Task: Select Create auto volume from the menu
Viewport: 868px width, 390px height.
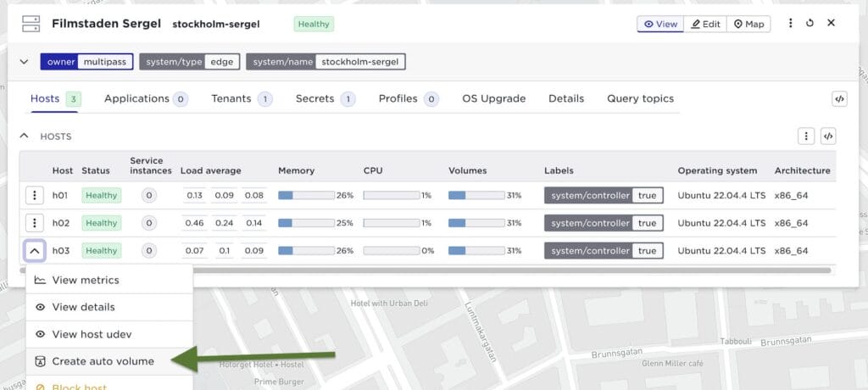Action: 103,361
